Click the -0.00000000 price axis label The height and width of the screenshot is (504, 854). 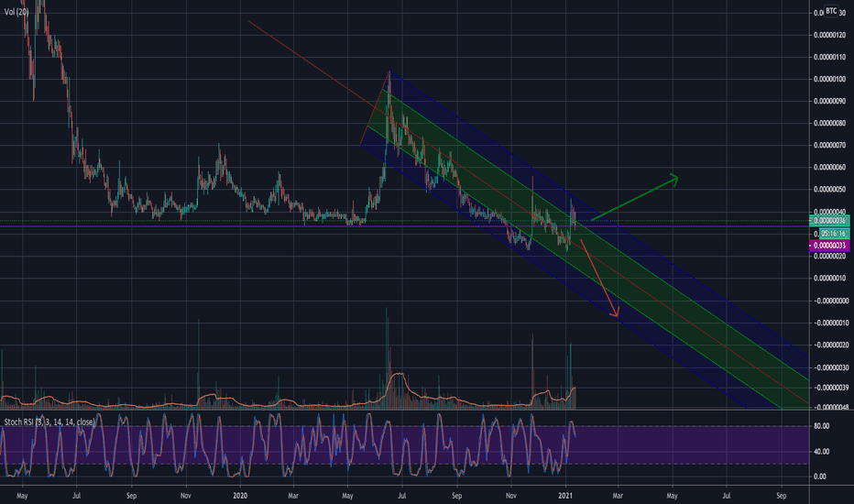click(830, 301)
